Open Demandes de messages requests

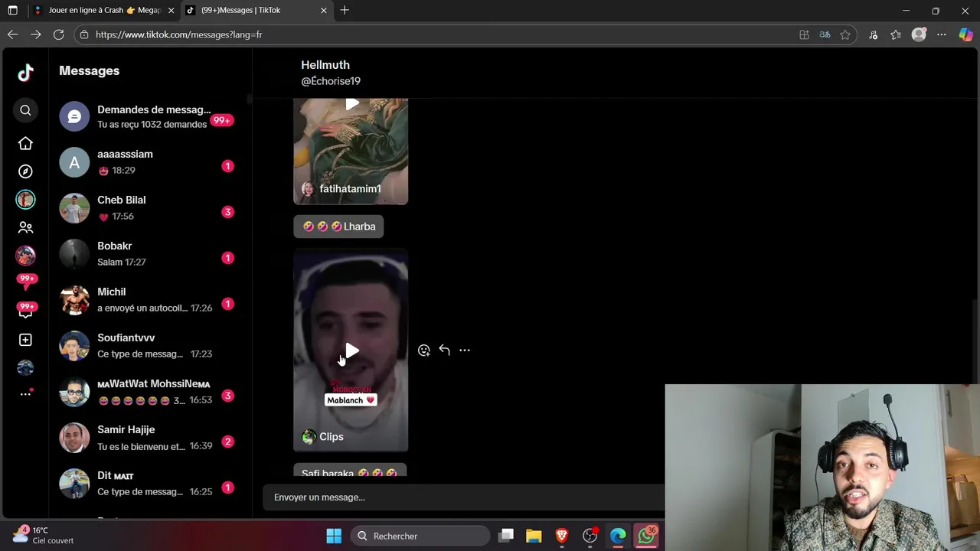point(148,116)
